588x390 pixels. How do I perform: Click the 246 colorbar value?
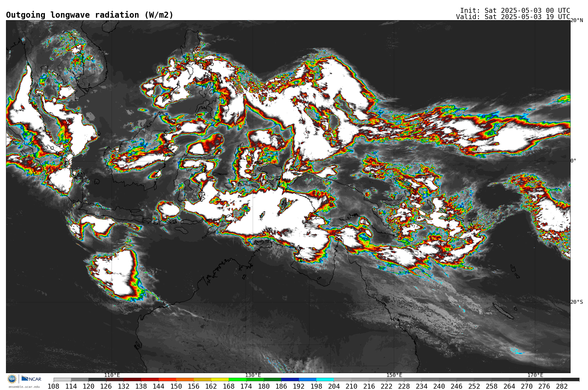tap(457, 386)
